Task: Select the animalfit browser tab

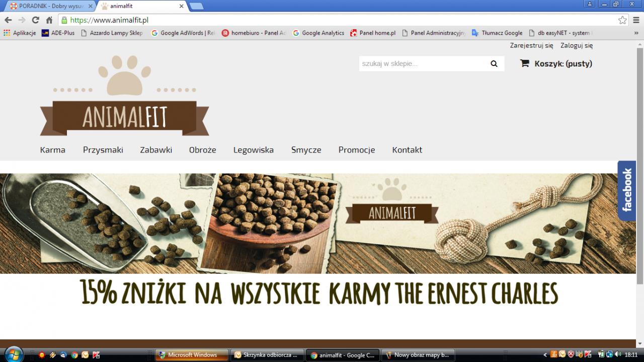Action: tap(142, 6)
